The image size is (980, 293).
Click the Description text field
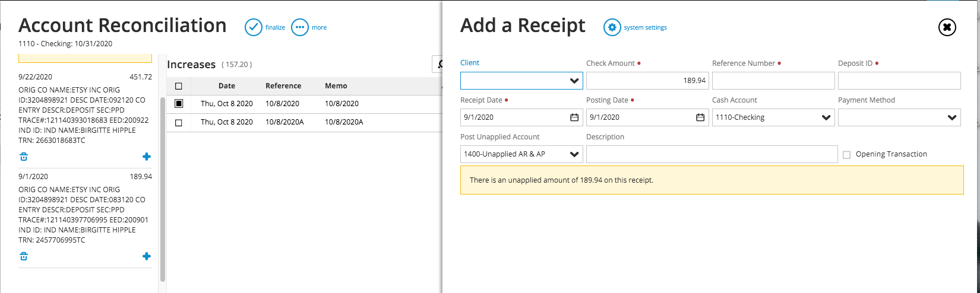point(712,154)
